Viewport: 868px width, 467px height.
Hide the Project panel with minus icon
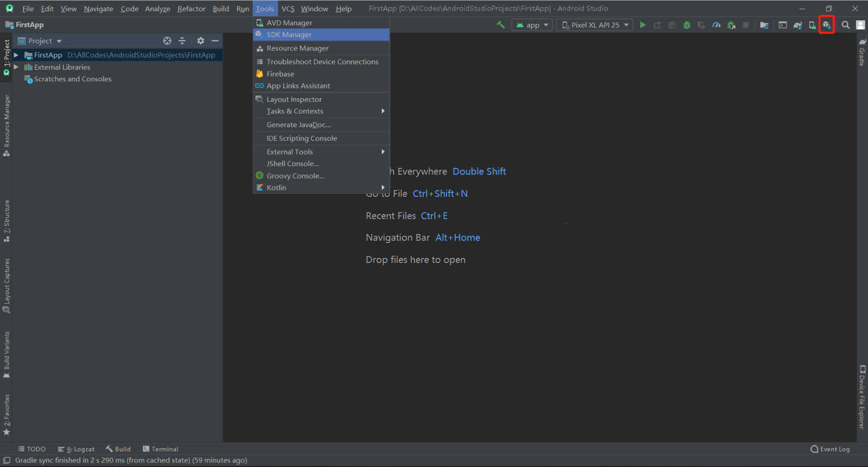[215, 41]
